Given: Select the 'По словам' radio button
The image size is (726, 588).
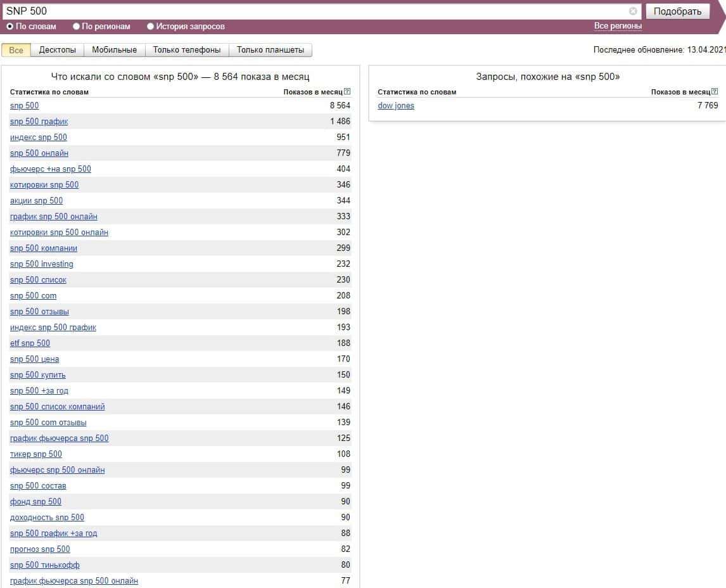Looking at the screenshot, I should coord(10,27).
